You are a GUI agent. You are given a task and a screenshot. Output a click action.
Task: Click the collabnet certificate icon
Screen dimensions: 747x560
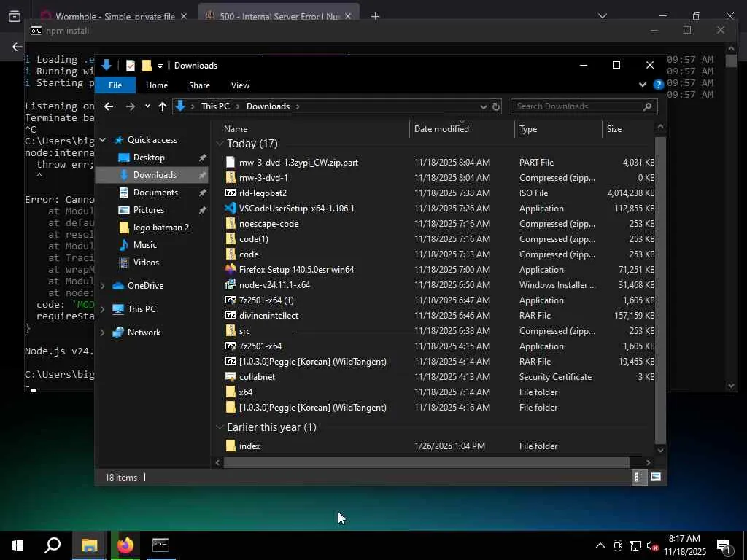tap(231, 377)
